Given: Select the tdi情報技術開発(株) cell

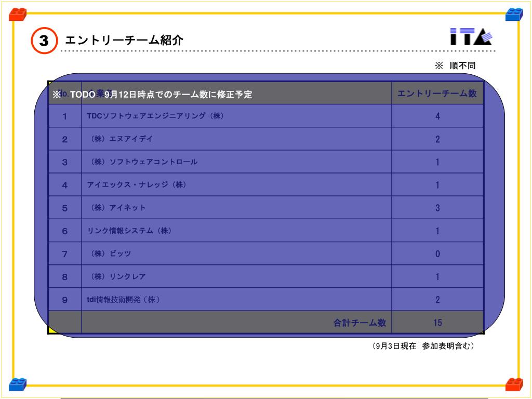Looking at the screenshot, I should 236,300.
